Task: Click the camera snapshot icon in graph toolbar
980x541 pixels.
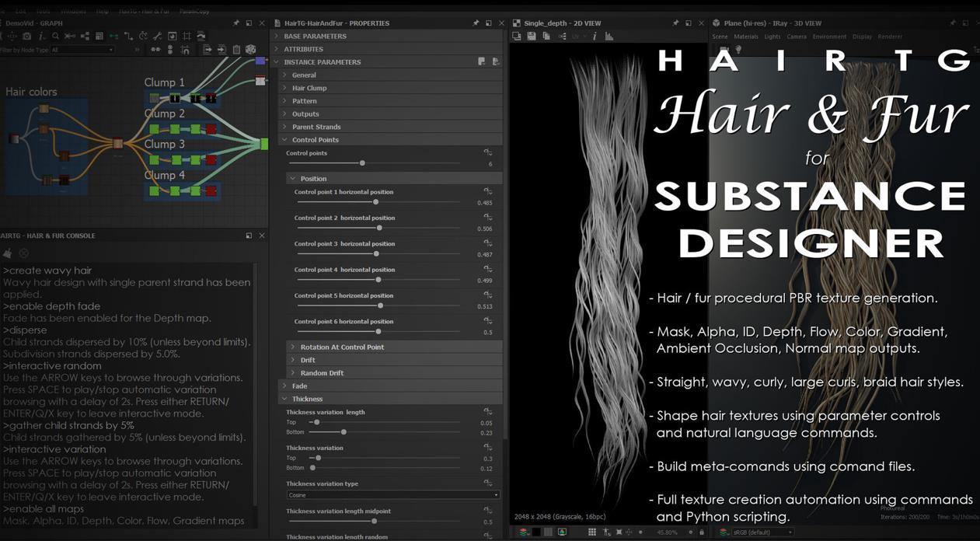Action: [26, 37]
